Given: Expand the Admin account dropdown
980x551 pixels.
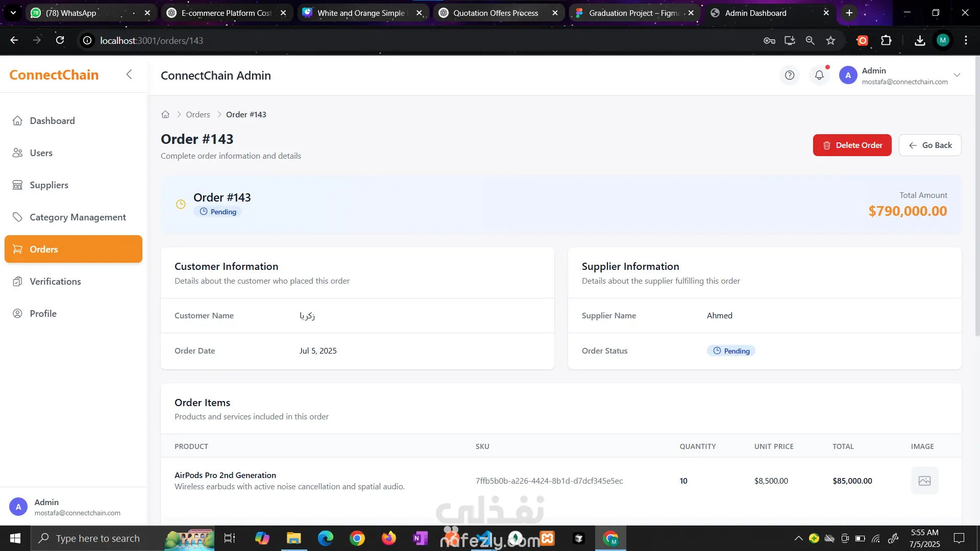Looking at the screenshot, I should tap(957, 76).
